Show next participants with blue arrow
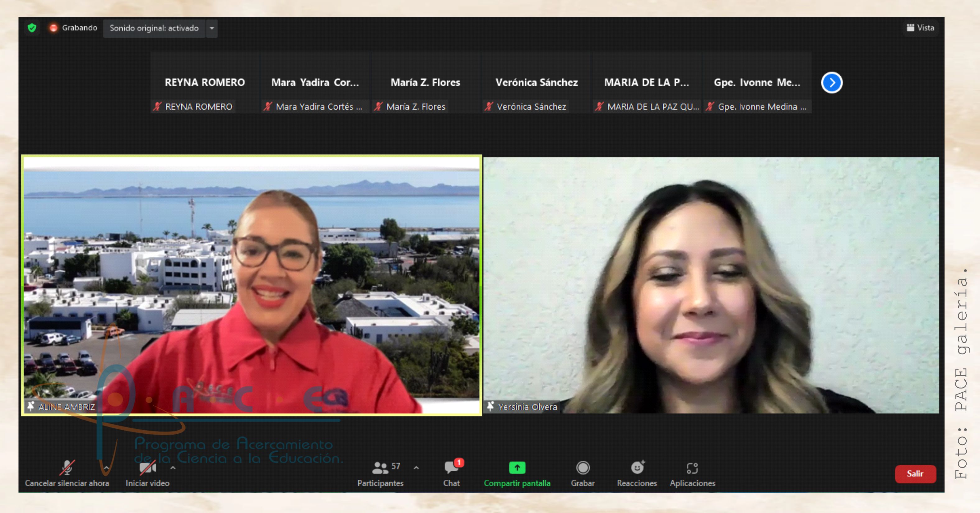980x513 pixels. tap(831, 82)
